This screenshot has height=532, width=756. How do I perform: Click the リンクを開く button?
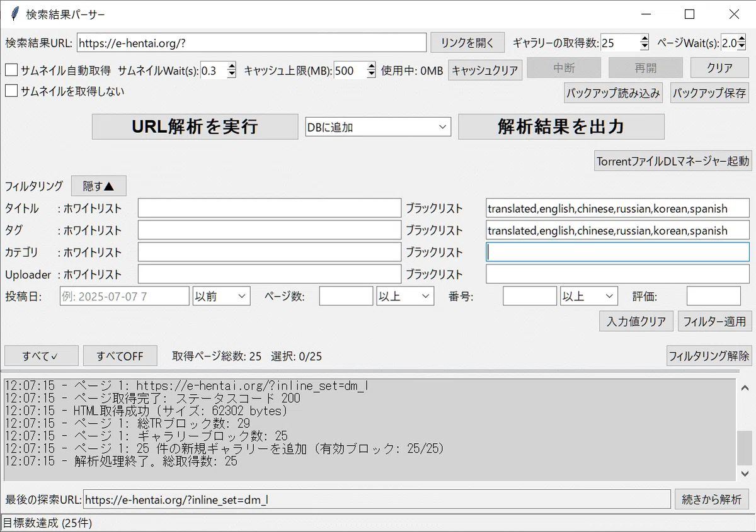click(x=467, y=43)
